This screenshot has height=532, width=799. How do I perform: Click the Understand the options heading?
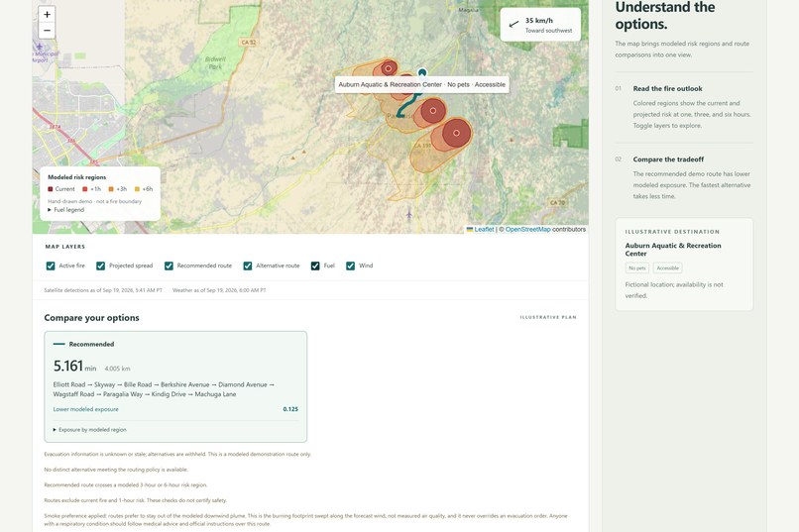click(x=665, y=15)
